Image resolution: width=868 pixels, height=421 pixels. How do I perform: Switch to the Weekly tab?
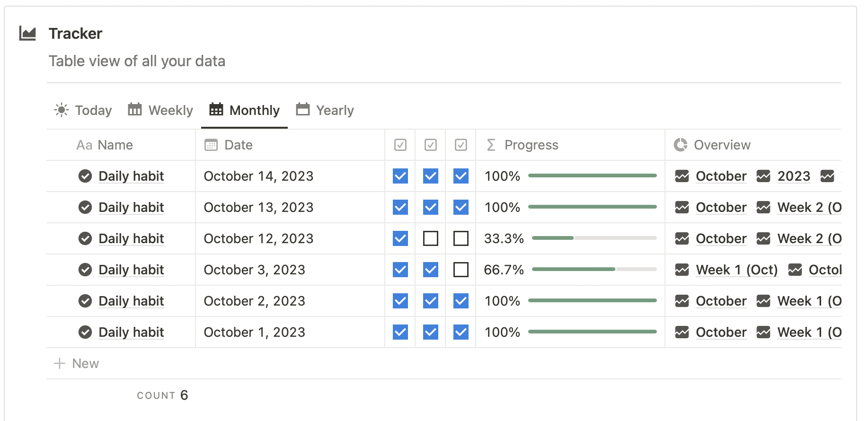tap(161, 110)
